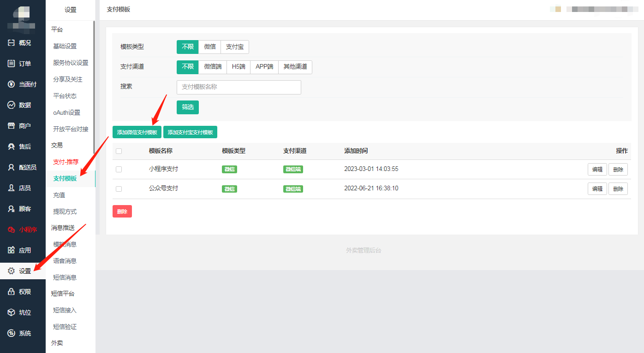Screen dimensions: 644x353
Task: Click the 微信 type badge in 小程序支付 row
Action: coord(229,169)
